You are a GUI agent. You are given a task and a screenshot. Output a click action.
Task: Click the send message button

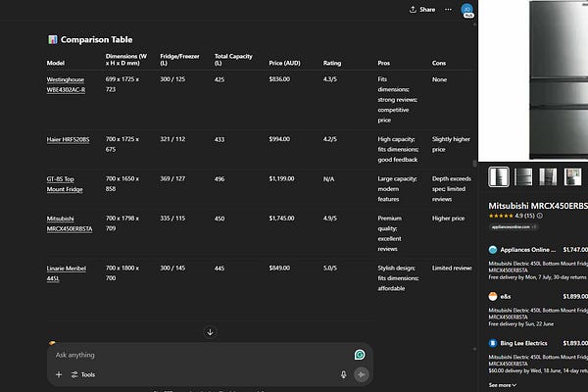pyautogui.click(x=361, y=374)
